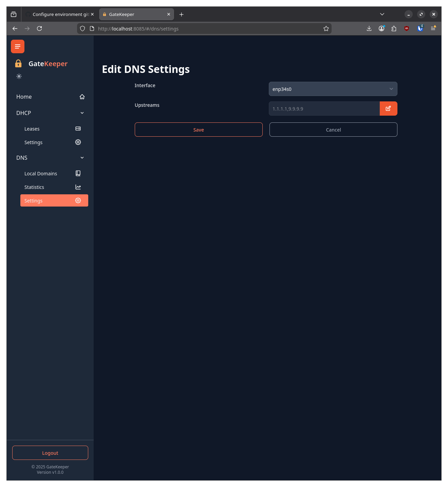
Task: Click the uBlock Origin extension icon
Action: tap(407, 28)
